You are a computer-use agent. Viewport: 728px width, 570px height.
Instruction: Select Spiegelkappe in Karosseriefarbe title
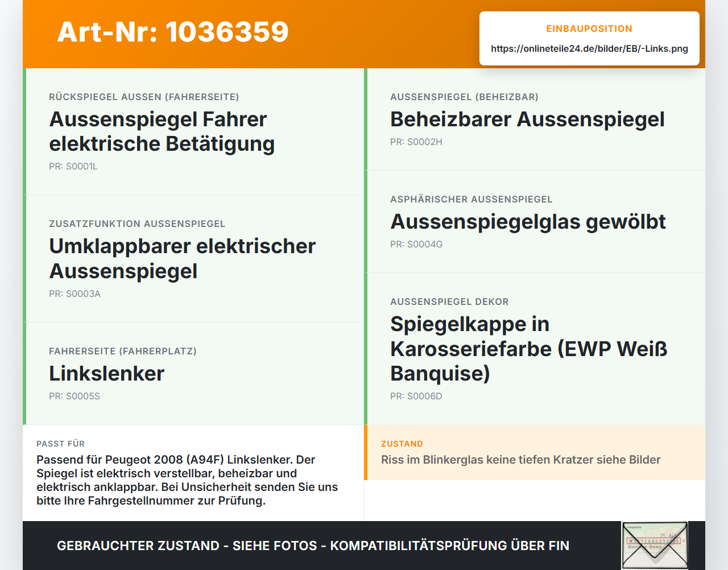529,348
